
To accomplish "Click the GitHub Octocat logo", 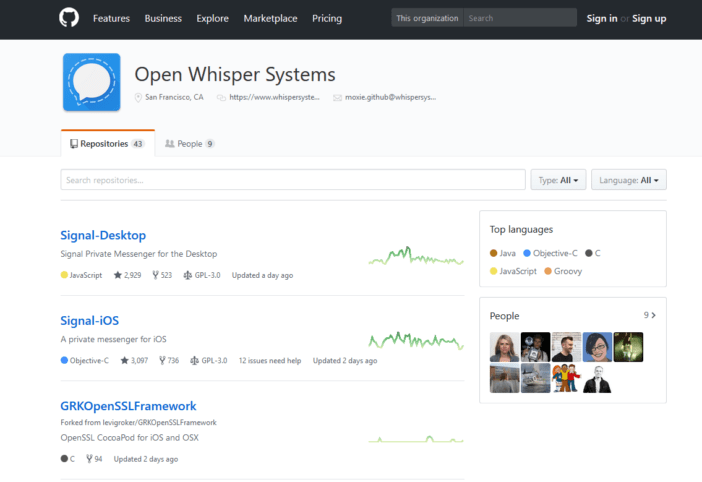I will click(69, 18).
